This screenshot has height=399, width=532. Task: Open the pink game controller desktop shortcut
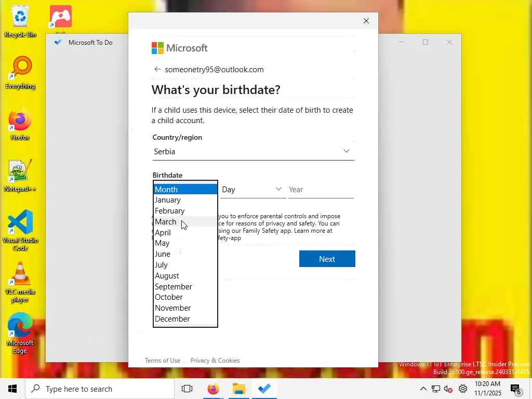tap(60, 17)
